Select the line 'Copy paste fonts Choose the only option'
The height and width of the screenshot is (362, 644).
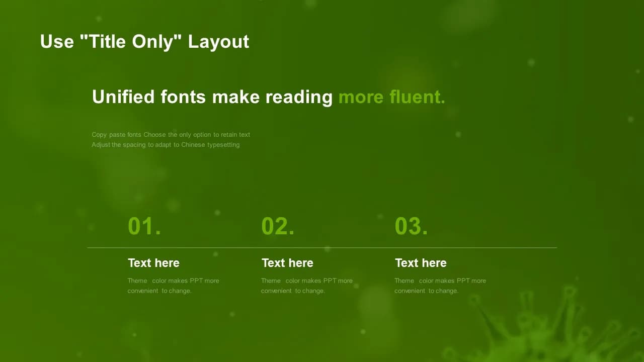171,135
